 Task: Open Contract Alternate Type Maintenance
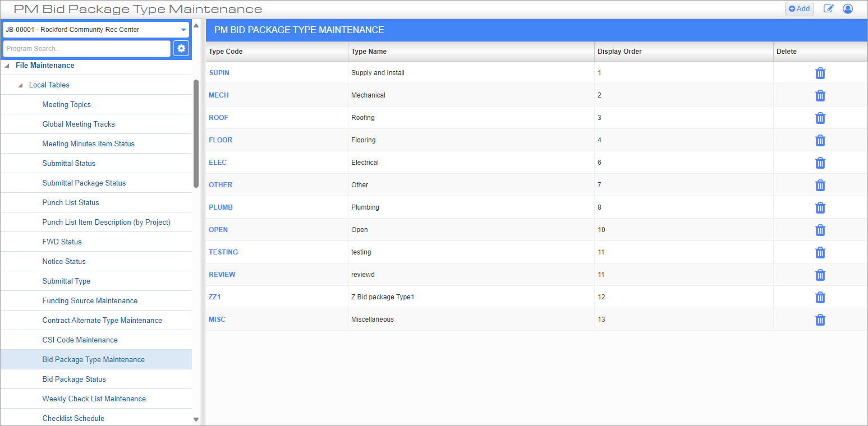click(x=102, y=321)
